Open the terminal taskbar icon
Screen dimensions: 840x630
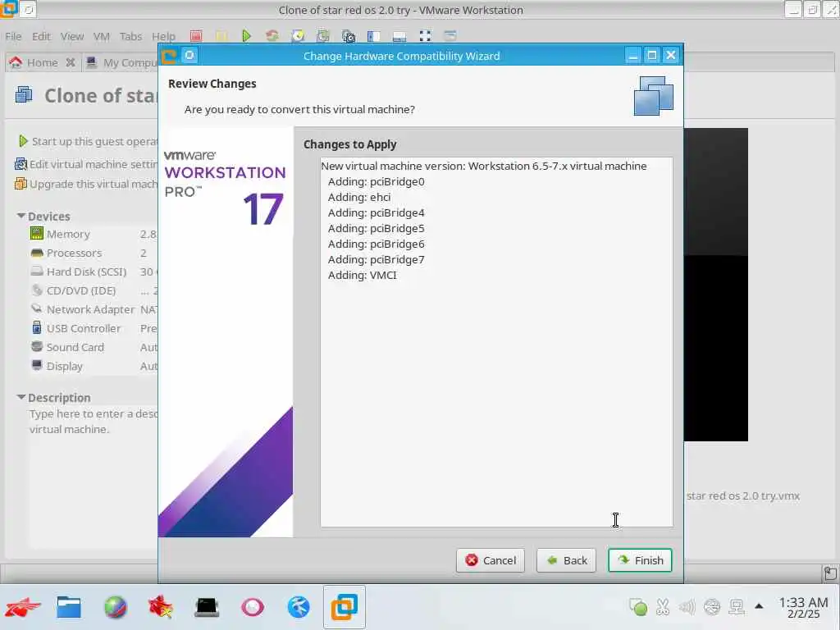207,607
